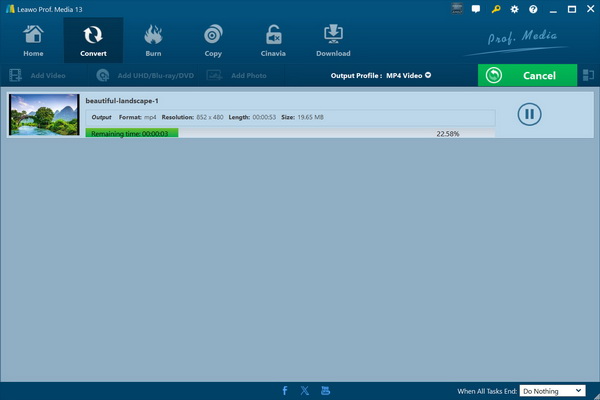Open the Copy module
The image size is (600, 400).
[x=213, y=41]
